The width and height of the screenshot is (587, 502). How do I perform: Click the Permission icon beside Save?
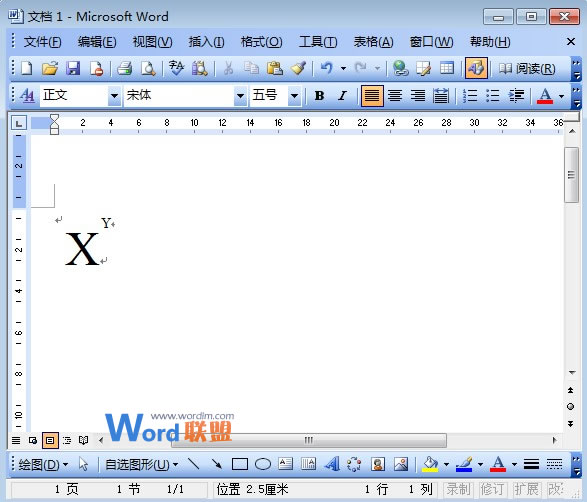click(x=97, y=69)
